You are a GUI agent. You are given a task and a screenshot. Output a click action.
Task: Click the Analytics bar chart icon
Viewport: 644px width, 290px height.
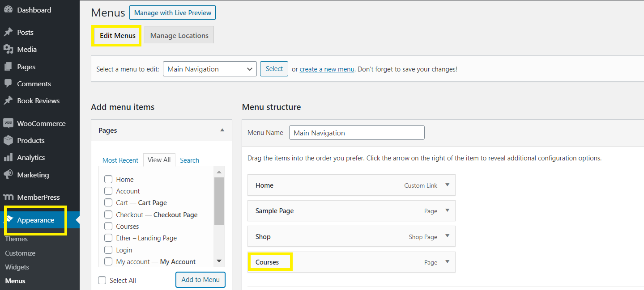coord(8,157)
